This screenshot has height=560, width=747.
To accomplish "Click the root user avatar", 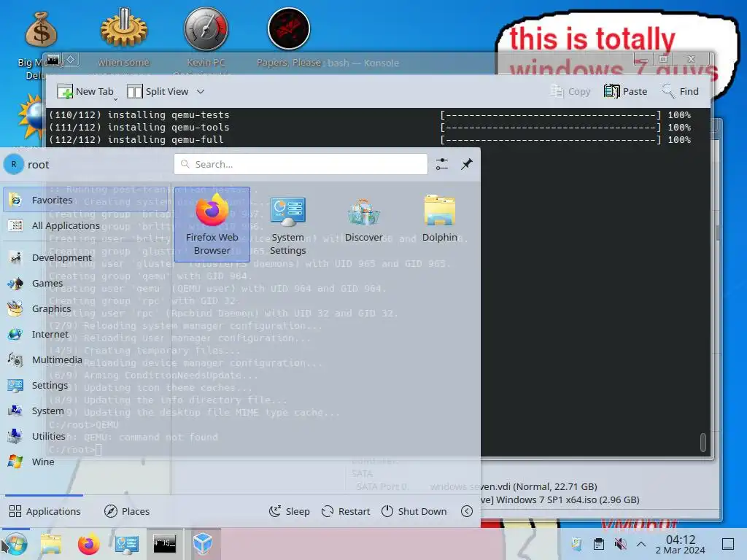I will coord(14,164).
